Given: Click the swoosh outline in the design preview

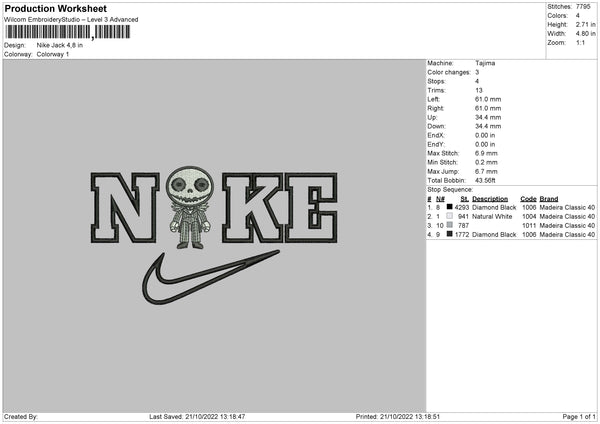Looking at the screenshot, I should coord(211,277).
